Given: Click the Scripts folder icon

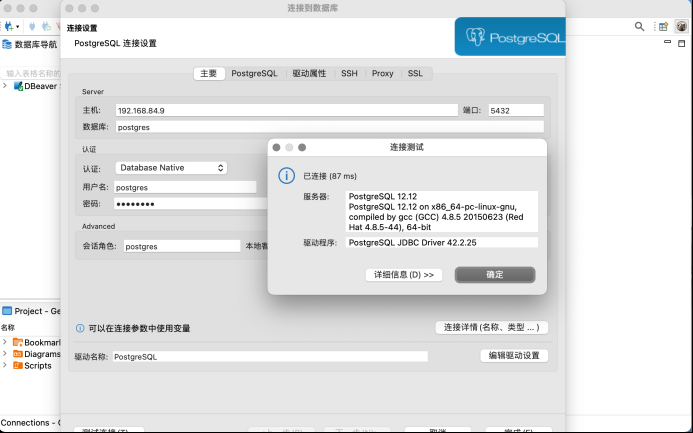Looking at the screenshot, I should pos(18,365).
